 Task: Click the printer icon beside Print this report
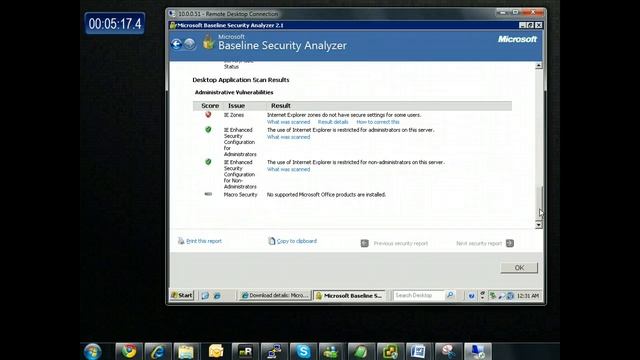[181, 241]
